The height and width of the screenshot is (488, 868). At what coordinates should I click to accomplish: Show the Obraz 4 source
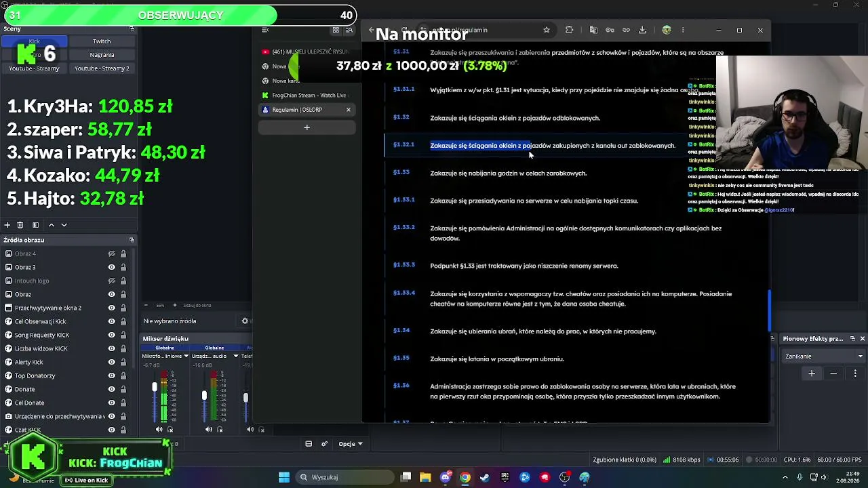pos(111,253)
